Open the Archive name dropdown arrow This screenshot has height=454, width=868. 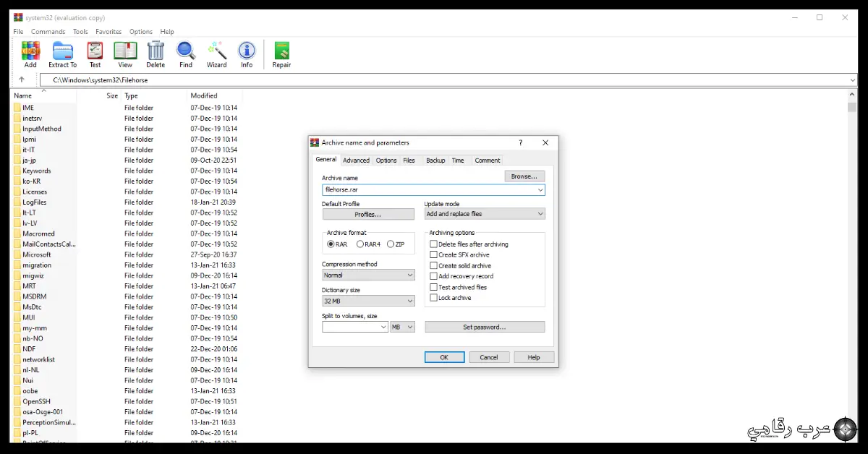click(x=540, y=189)
